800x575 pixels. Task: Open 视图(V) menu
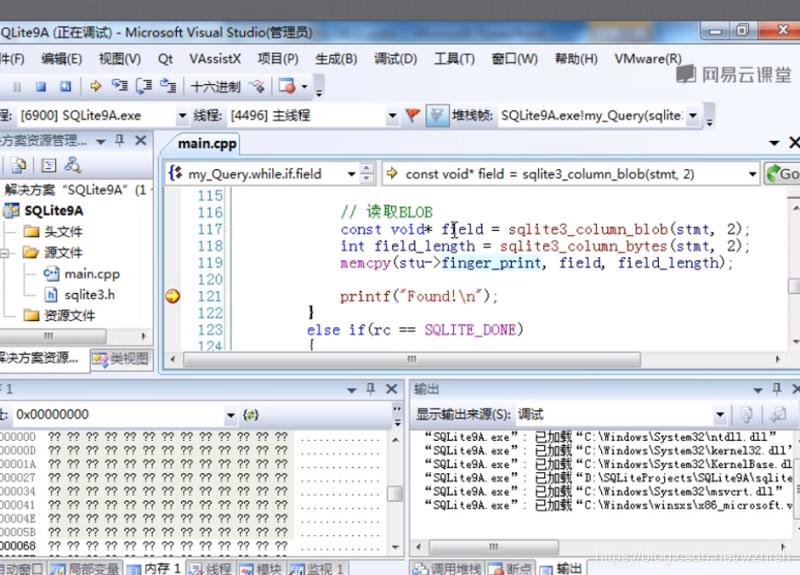(120, 59)
